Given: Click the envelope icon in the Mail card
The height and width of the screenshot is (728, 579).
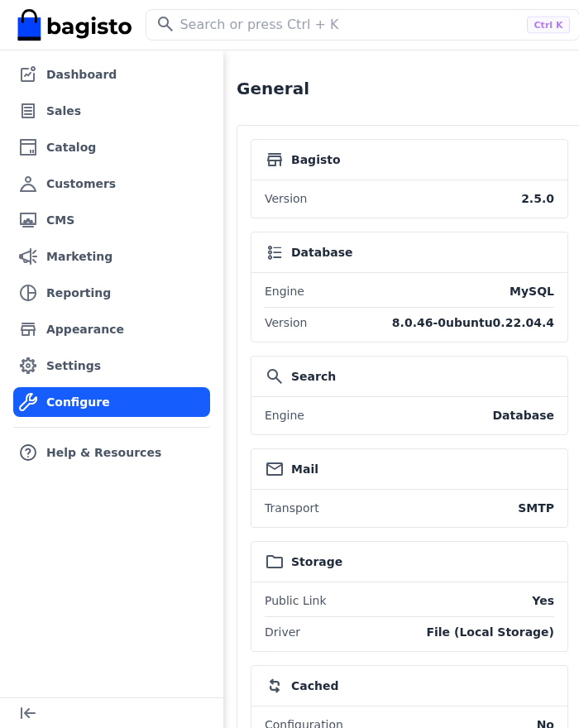Looking at the screenshot, I should coord(275,469).
